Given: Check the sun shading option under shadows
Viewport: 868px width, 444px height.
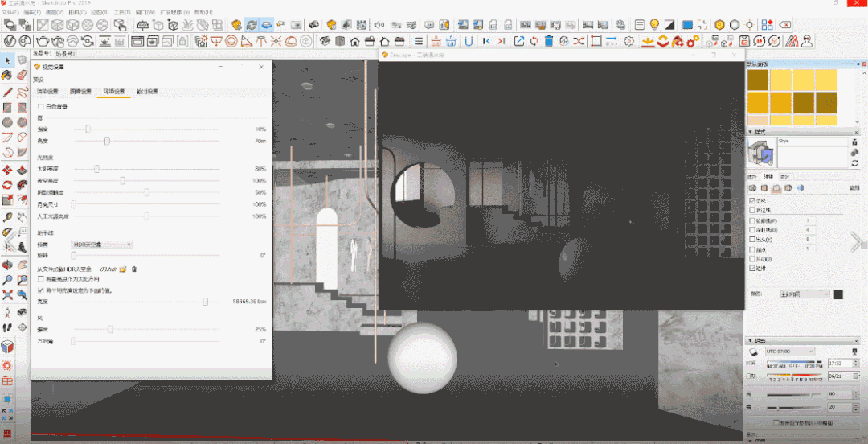Looking at the screenshot, I should pyautogui.click(x=776, y=422).
